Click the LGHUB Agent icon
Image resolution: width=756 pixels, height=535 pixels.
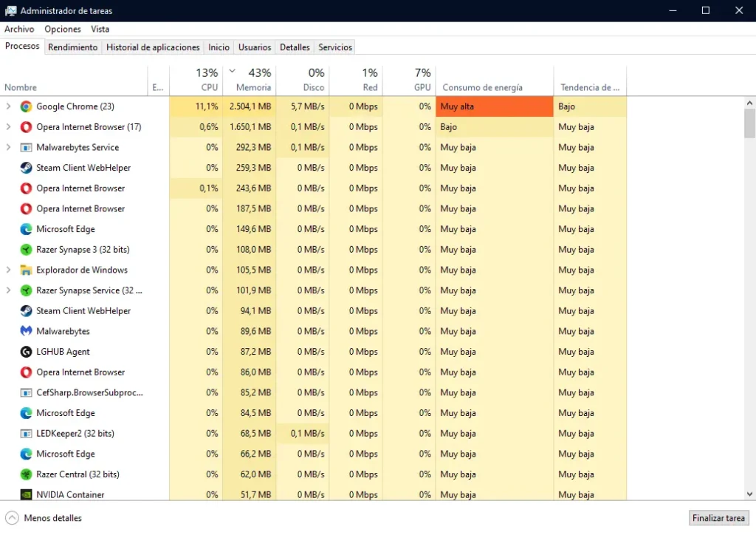(x=26, y=351)
